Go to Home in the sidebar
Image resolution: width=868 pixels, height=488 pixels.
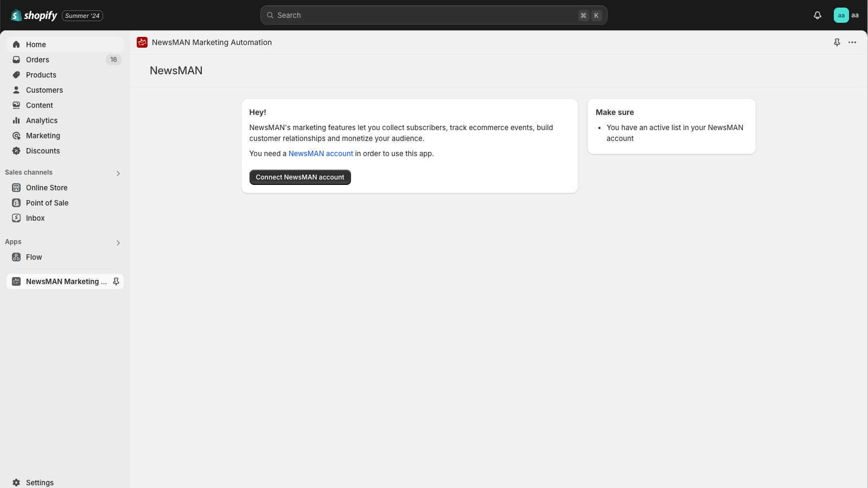[x=65, y=44]
